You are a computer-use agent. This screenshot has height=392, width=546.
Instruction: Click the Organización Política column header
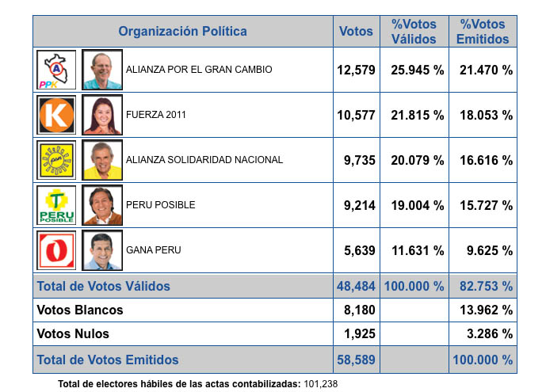click(182, 32)
